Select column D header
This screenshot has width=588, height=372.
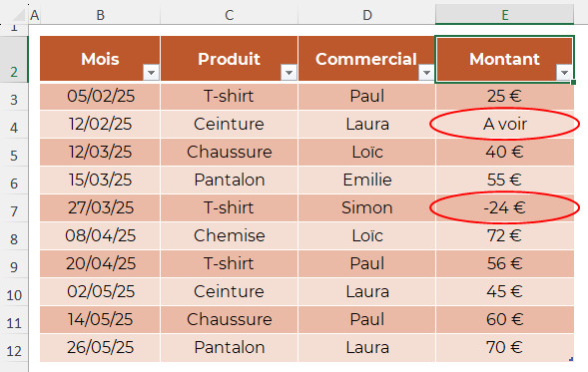pos(366,15)
